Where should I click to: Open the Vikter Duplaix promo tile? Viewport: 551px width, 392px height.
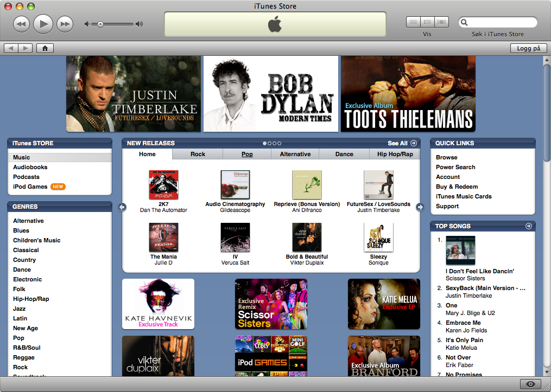(x=158, y=356)
